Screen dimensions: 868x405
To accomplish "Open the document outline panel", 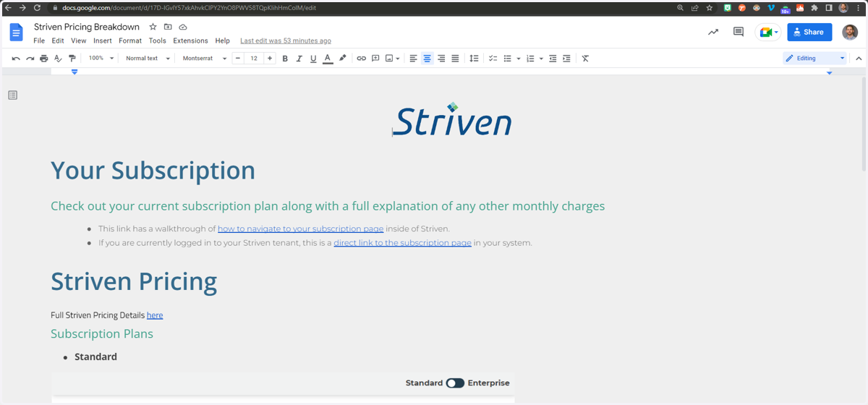I will coord(13,95).
